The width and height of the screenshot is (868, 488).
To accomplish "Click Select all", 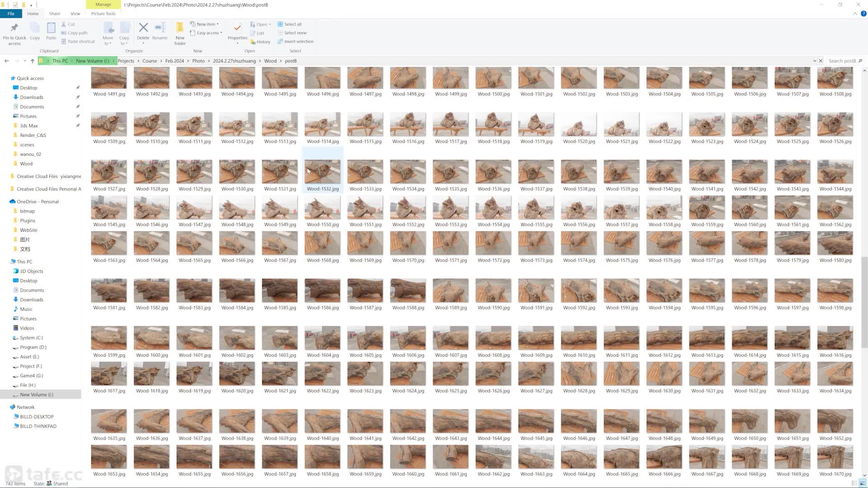I will tap(289, 24).
